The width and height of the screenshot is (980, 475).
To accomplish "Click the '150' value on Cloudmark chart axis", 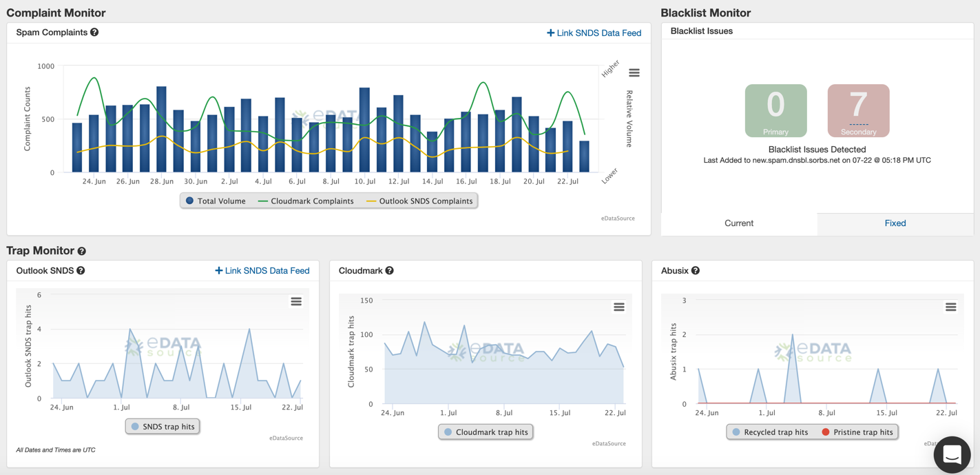I will click(366, 301).
